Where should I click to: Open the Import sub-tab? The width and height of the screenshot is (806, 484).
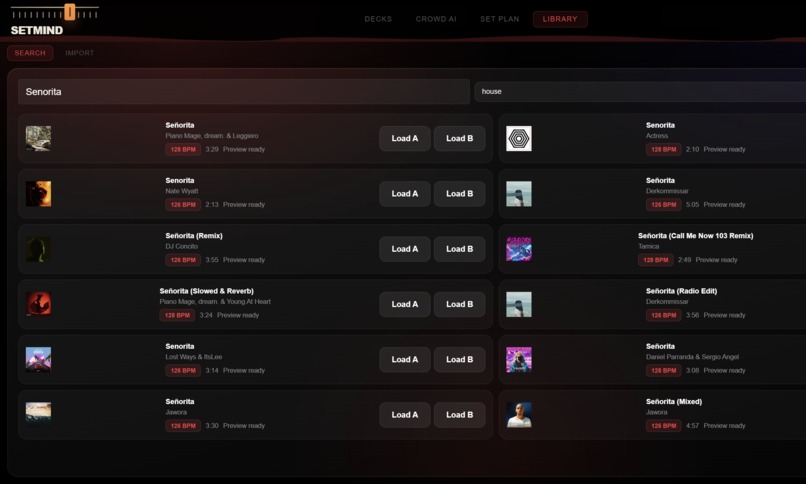(80, 53)
